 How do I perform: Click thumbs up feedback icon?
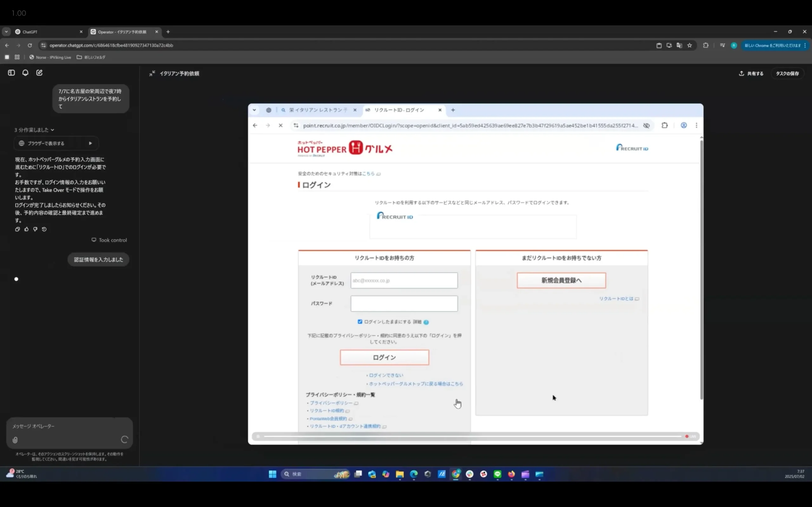coord(27,229)
